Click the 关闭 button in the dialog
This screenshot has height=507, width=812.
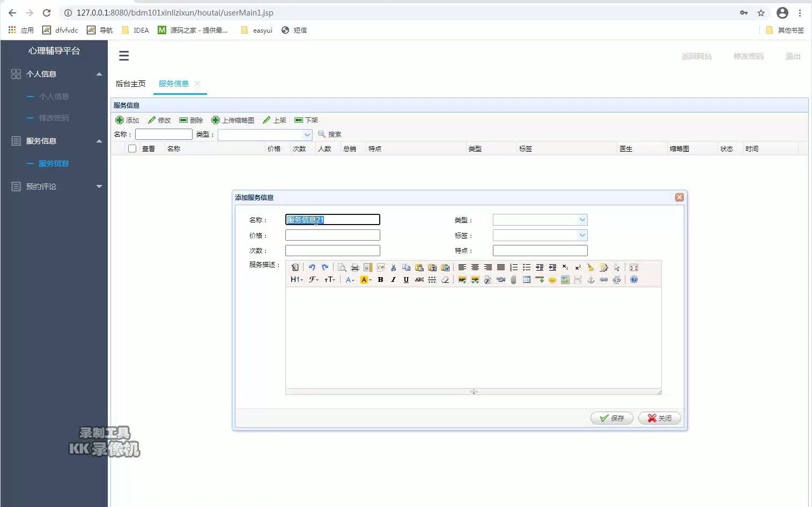[x=660, y=418]
